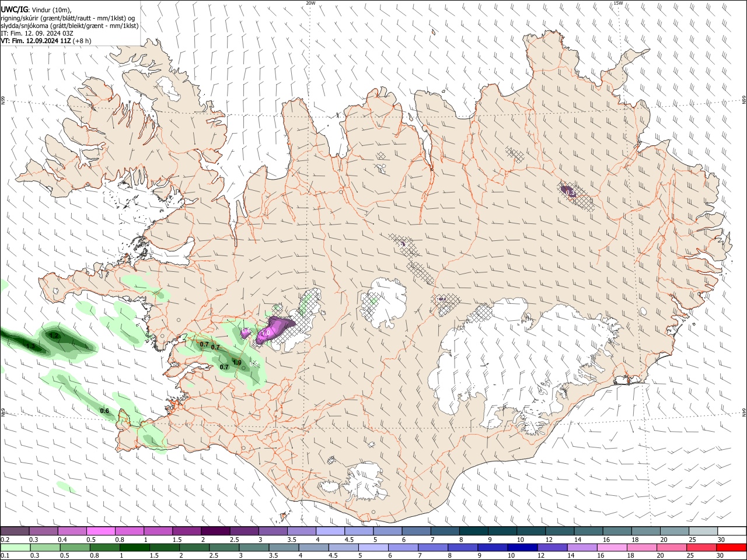The width and height of the screenshot is (747, 560).
Task: Pick the red 30 swatch, lower legend row
Action: pyautogui.click(x=731, y=547)
